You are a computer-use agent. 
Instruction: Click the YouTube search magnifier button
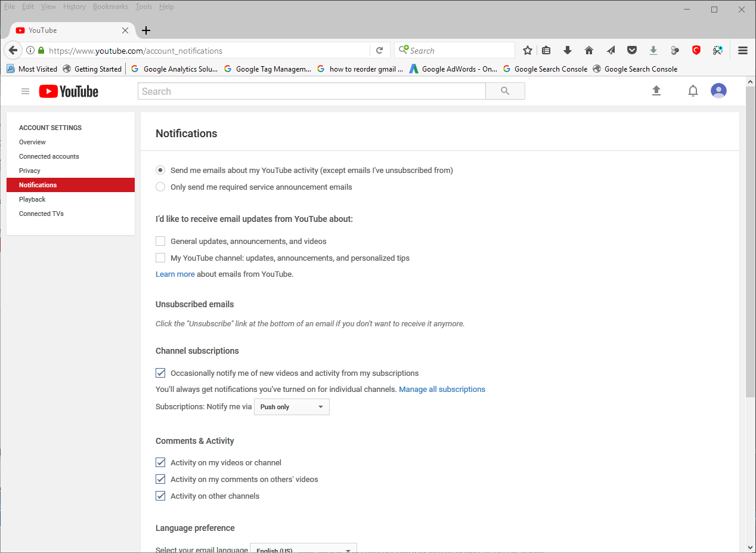coord(505,91)
